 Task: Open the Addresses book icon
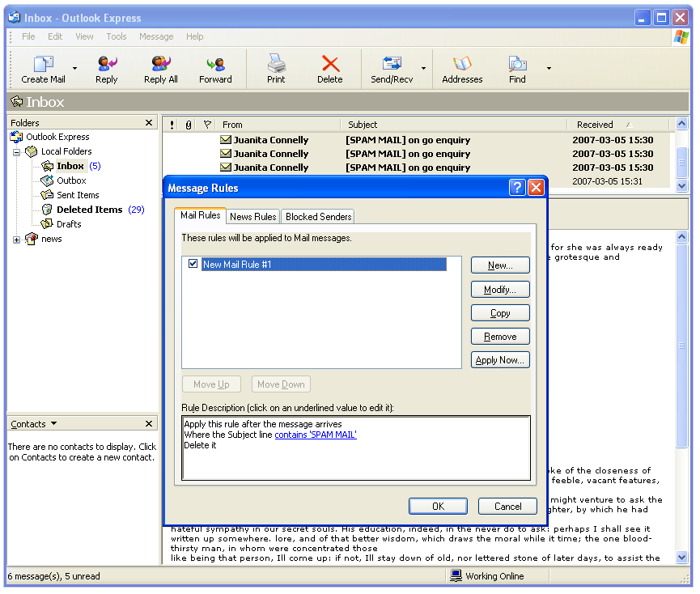[462, 65]
